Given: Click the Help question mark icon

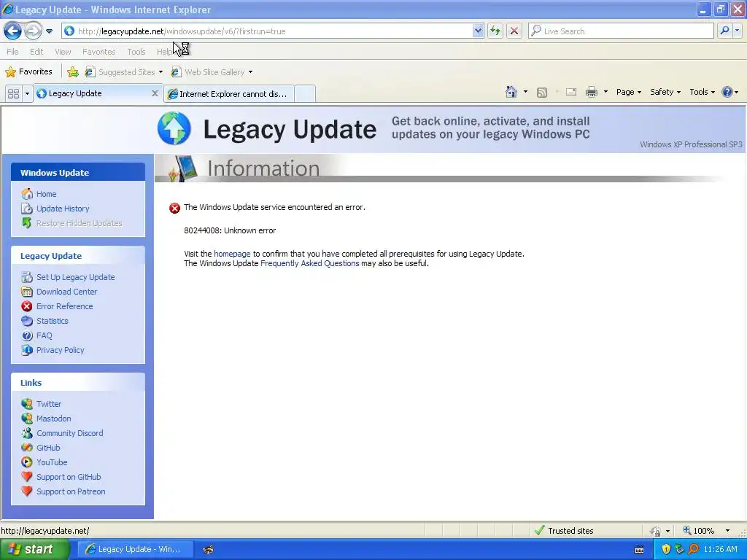Looking at the screenshot, I should [x=727, y=92].
